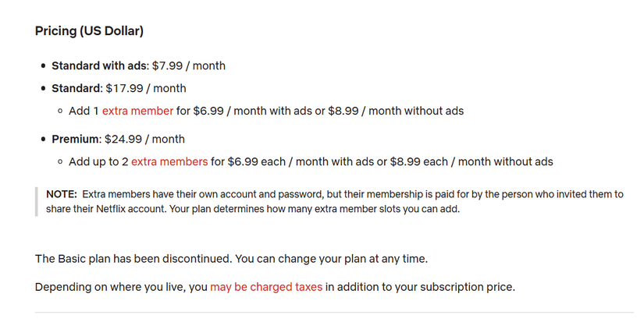Screen dimensions: 644x322
Task: Click the bold "NOTE:" label
Action: (62, 194)
